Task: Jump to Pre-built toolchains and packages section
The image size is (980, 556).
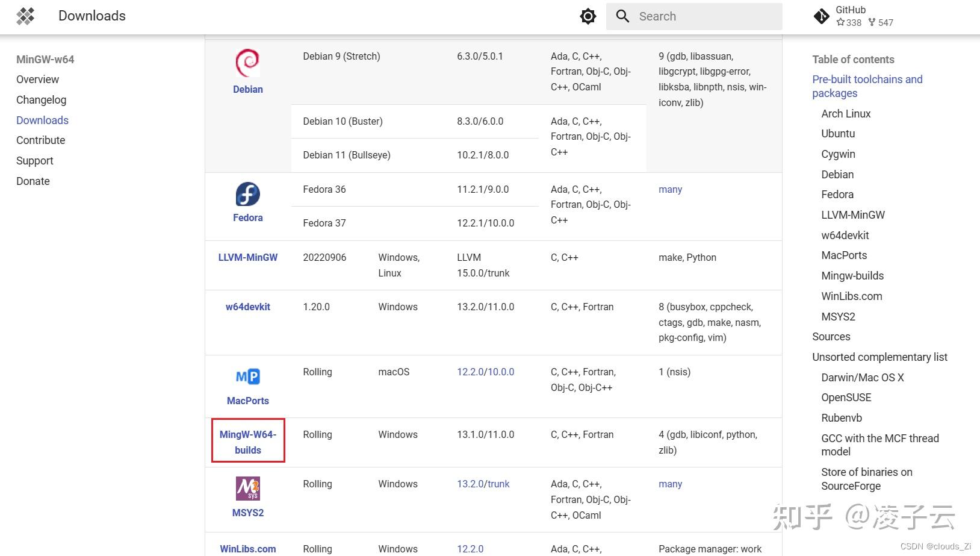Action: [x=867, y=86]
